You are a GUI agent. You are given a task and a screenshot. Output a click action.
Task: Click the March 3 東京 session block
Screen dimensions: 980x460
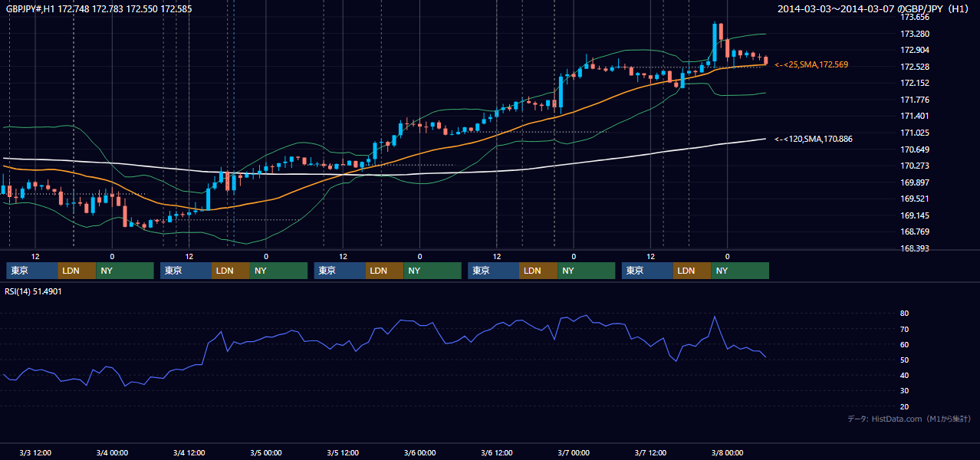[32, 271]
